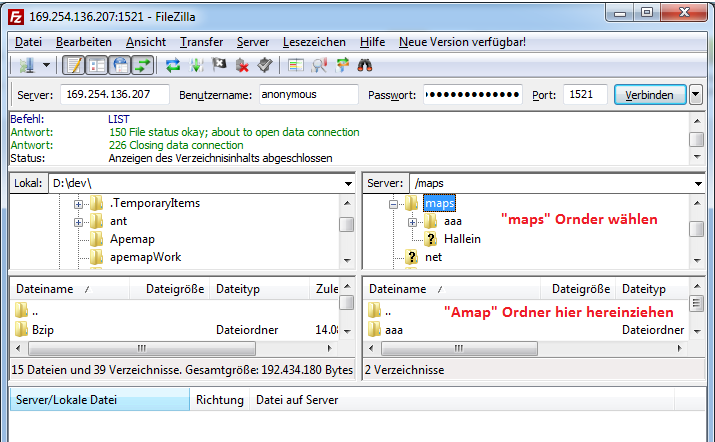Click the Verbinden button
This screenshot has height=442, width=715.
coord(650,95)
